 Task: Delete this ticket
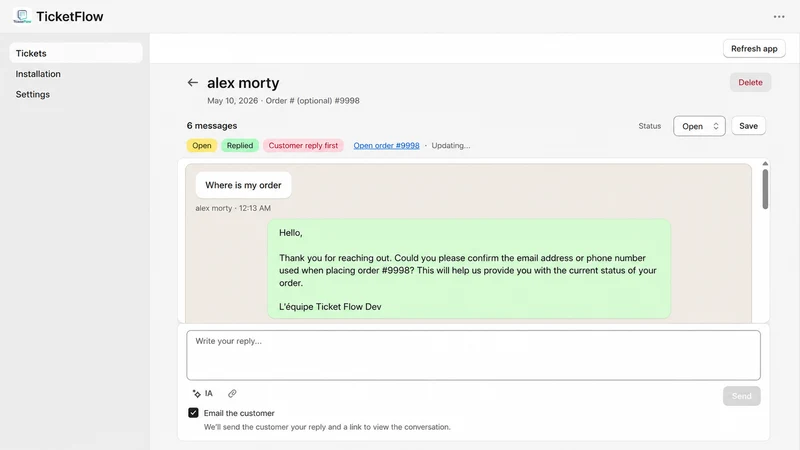[750, 82]
